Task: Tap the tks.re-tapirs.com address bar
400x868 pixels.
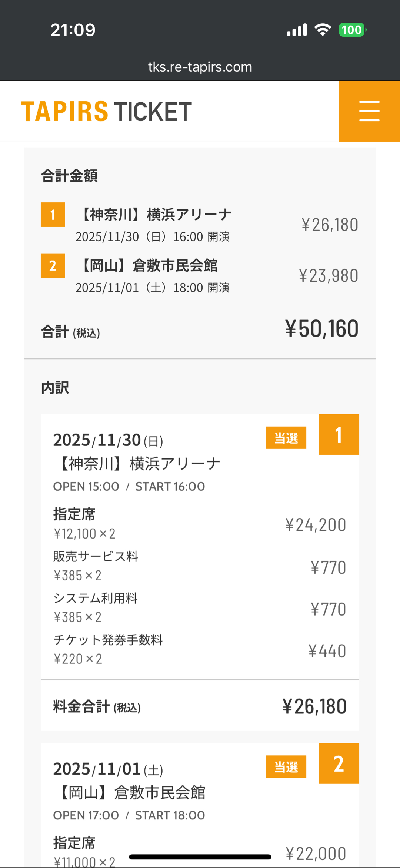Action: pos(200,67)
